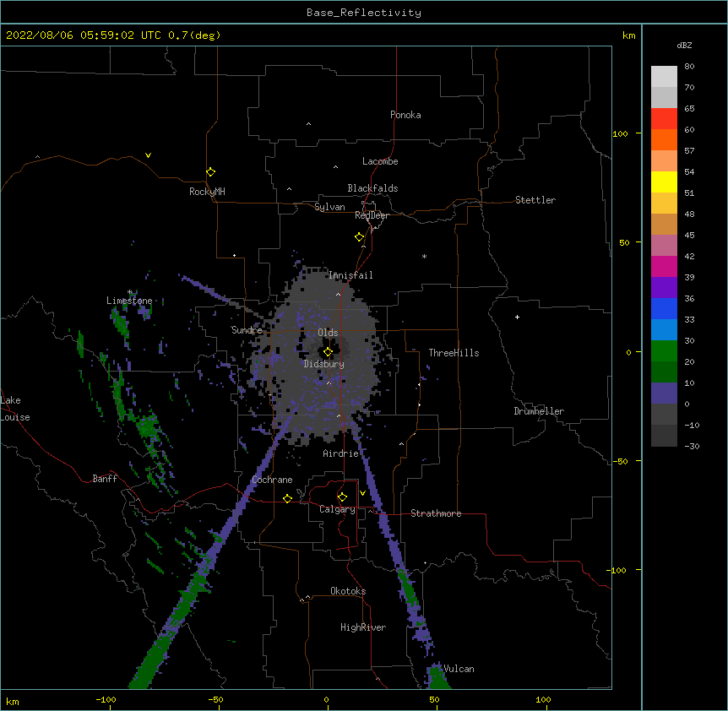Click the yellow diamond marker above RockyMH
The image size is (728, 711).
click(211, 172)
